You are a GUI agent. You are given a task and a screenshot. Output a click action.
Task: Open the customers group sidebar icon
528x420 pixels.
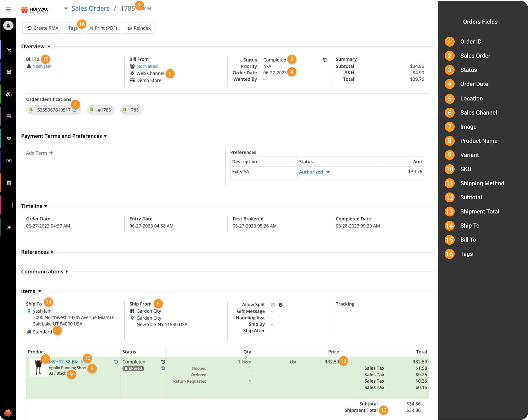pos(9,72)
